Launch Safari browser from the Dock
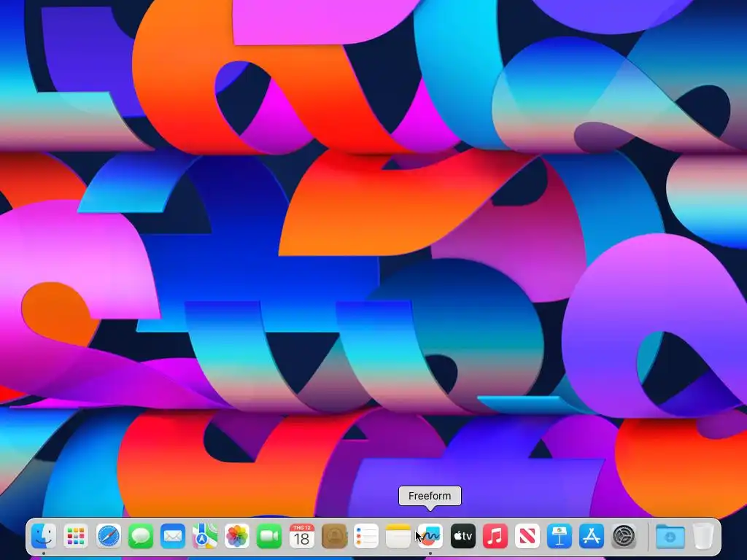The image size is (747, 560). tap(108, 536)
